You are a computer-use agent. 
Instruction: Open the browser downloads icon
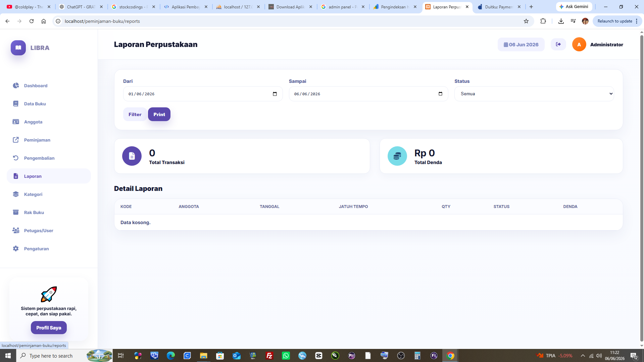[x=561, y=21]
